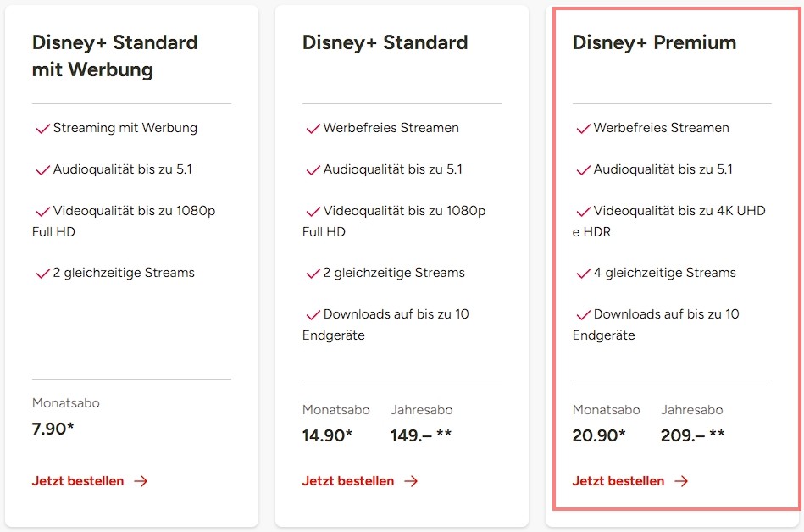Order the Disney+ Standard mit Werbung plan
Image resolution: width=804 pixels, height=532 pixels.
pos(78,481)
